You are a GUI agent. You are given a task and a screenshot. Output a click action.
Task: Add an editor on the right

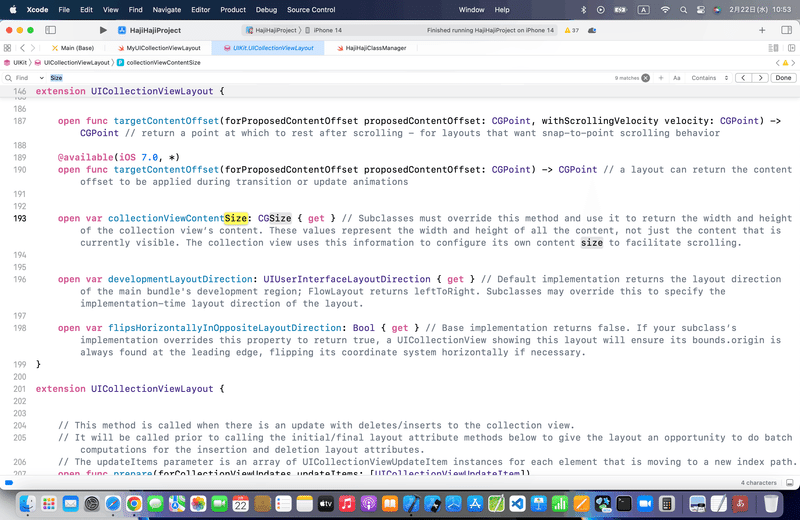point(791,48)
